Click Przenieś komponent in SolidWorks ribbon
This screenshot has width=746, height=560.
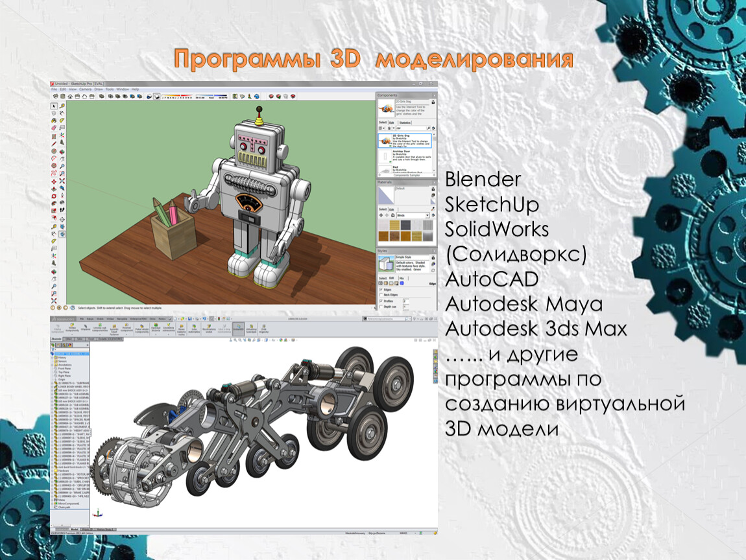126,328
